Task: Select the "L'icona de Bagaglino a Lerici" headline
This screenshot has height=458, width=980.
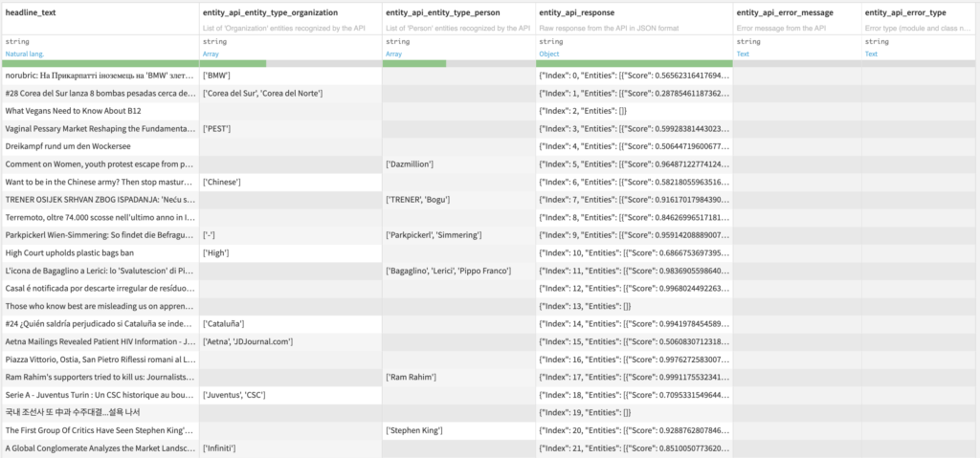Action: 100,271
